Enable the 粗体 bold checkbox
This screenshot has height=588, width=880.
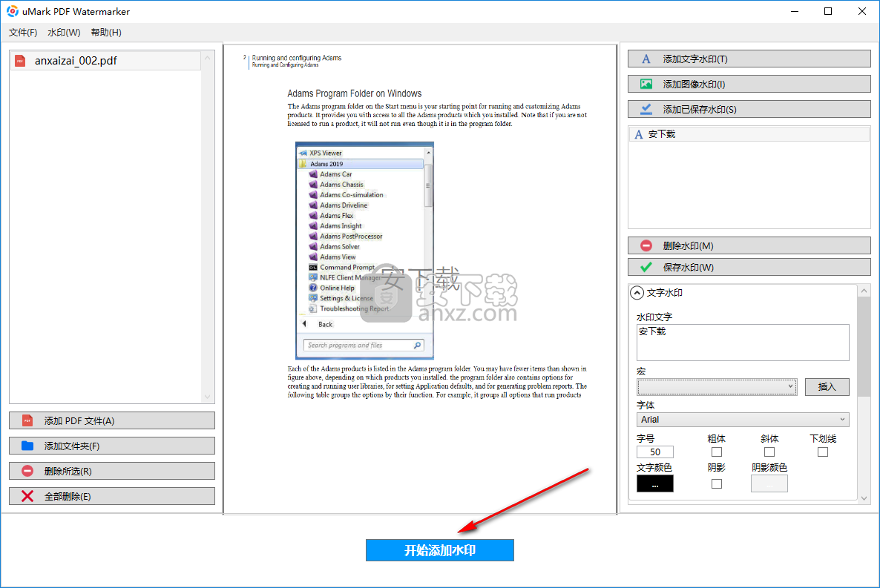717,452
